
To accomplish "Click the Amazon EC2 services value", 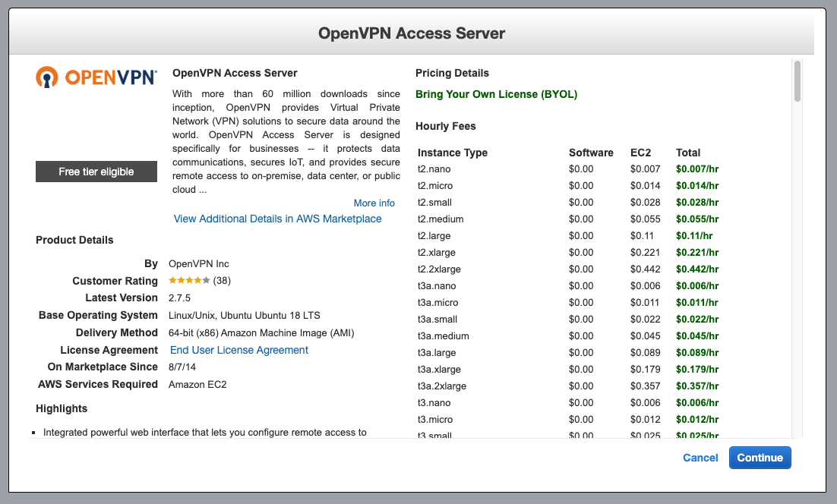I will tap(197, 385).
